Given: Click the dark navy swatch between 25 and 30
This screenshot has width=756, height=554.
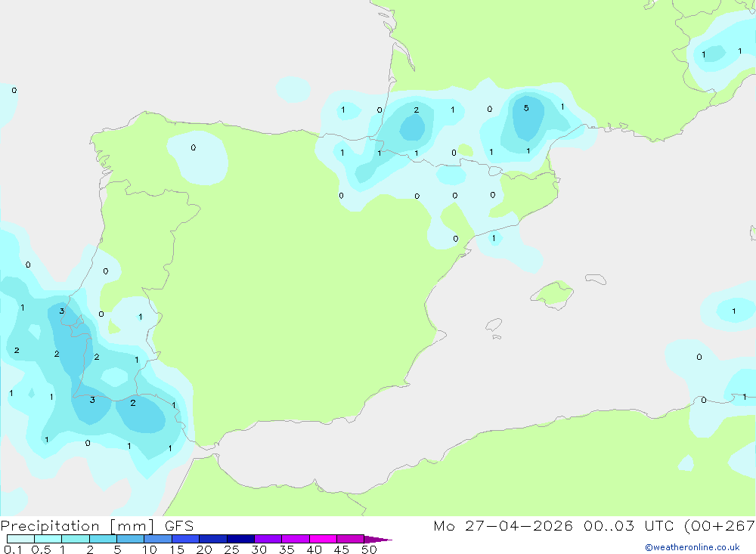Looking at the screenshot, I should tap(240, 539).
